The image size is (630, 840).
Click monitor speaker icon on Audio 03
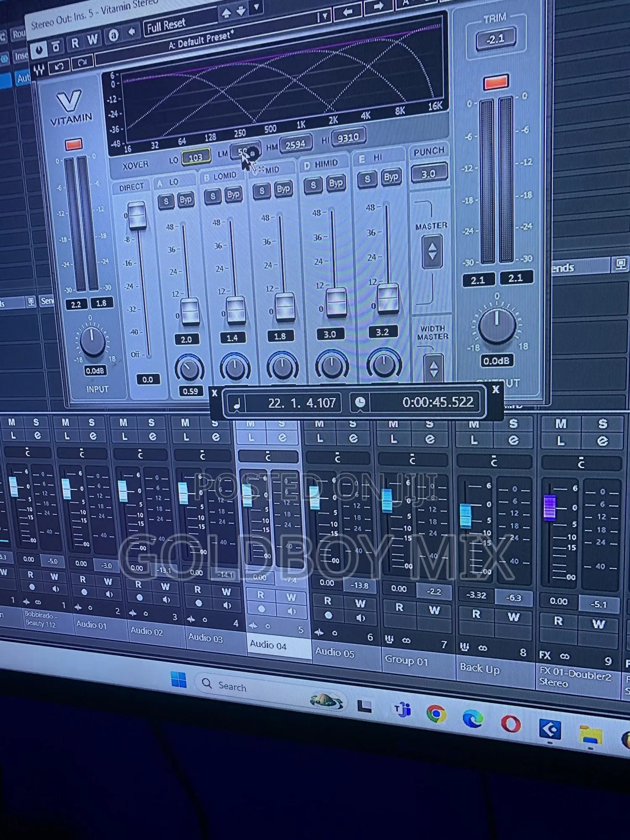pyautogui.click(x=227, y=606)
